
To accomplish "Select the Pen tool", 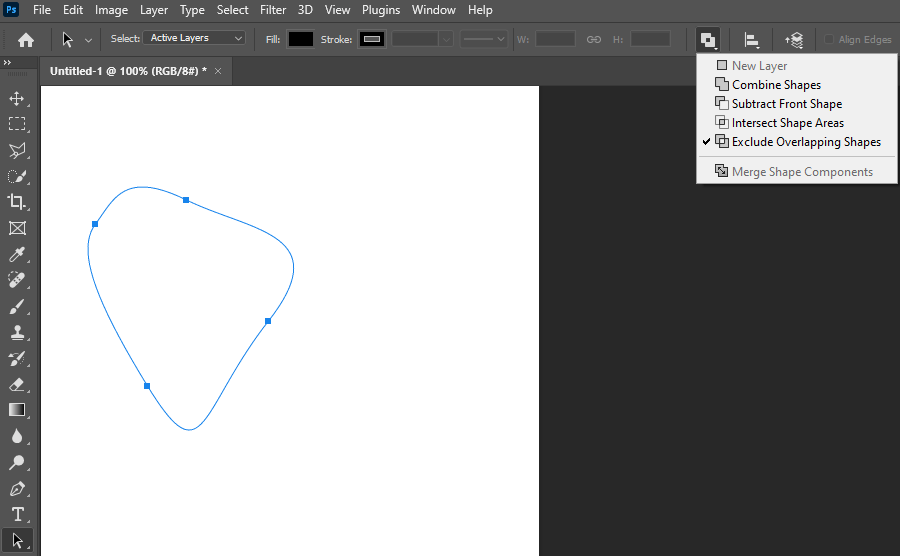I will point(17,489).
